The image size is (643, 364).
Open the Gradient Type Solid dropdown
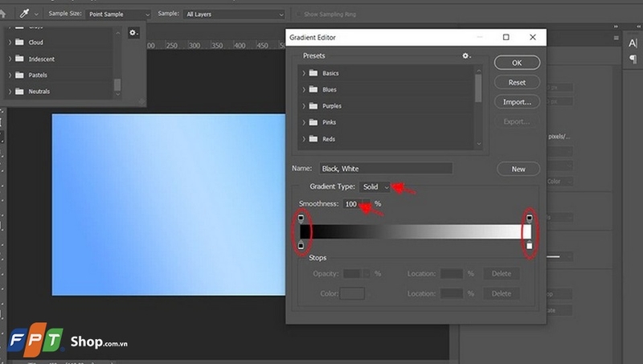coord(375,186)
